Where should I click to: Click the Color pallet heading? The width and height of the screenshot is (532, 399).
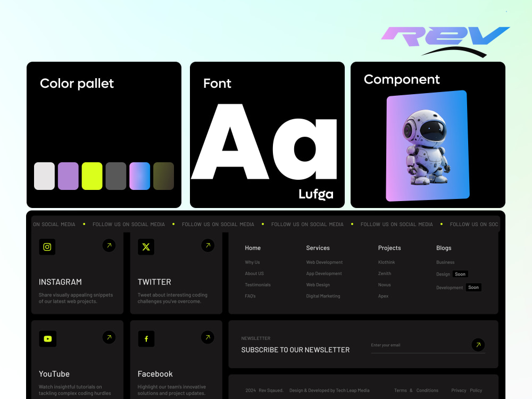(77, 84)
